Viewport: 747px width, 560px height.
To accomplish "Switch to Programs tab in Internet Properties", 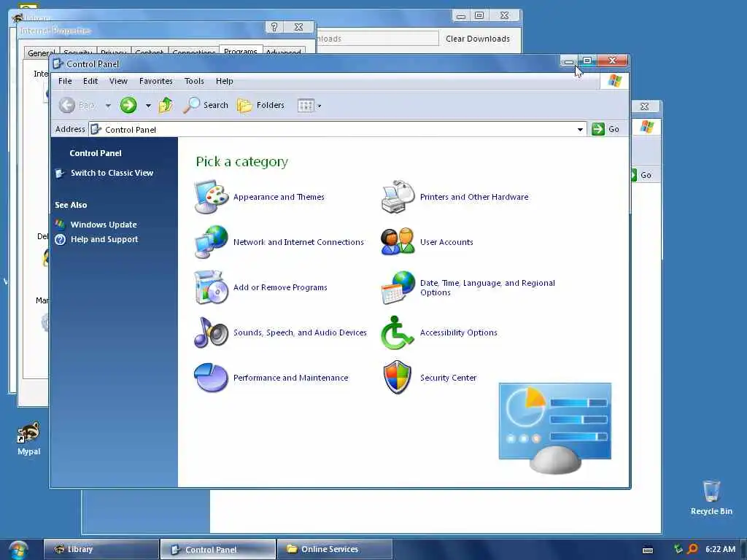I will pyautogui.click(x=241, y=50).
